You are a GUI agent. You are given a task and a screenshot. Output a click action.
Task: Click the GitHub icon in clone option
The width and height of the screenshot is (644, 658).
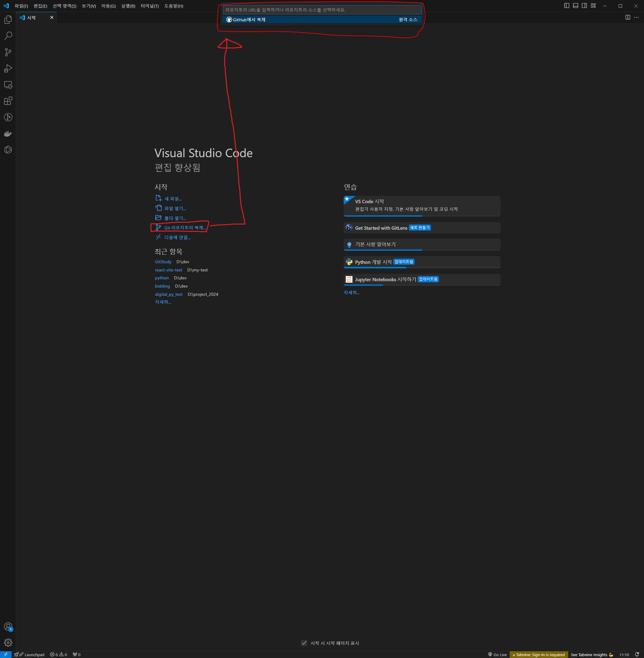(x=229, y=19)
